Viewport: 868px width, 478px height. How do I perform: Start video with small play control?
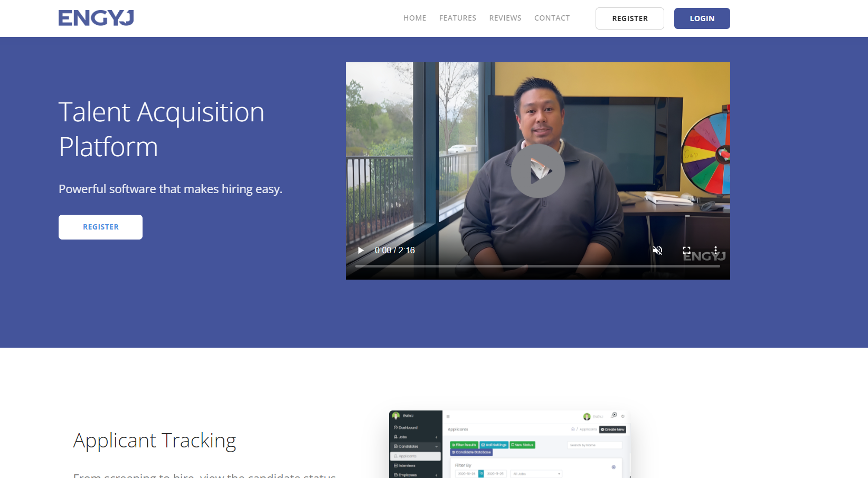click(361, 250)
